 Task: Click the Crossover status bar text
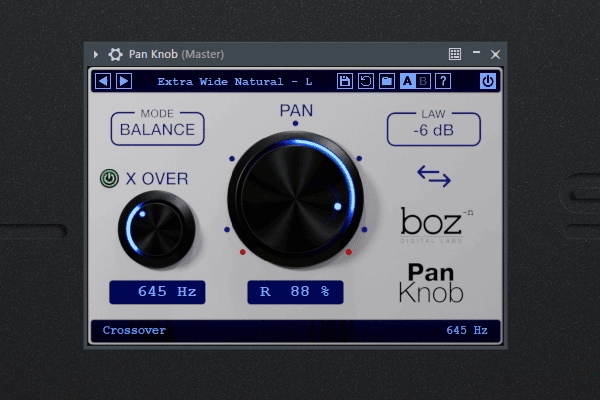[x=134, y=330]
